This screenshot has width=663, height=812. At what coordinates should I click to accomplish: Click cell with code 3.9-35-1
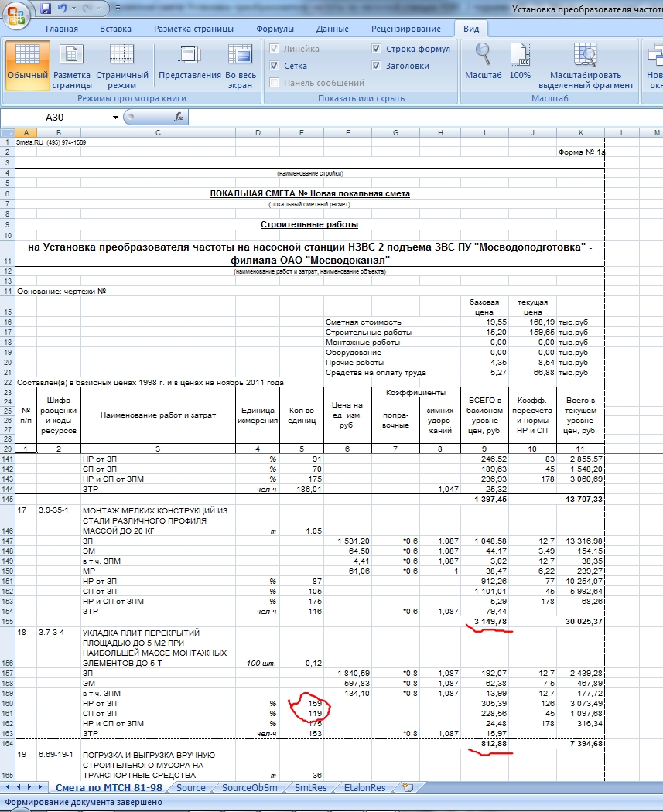click(x=59, y=520)
